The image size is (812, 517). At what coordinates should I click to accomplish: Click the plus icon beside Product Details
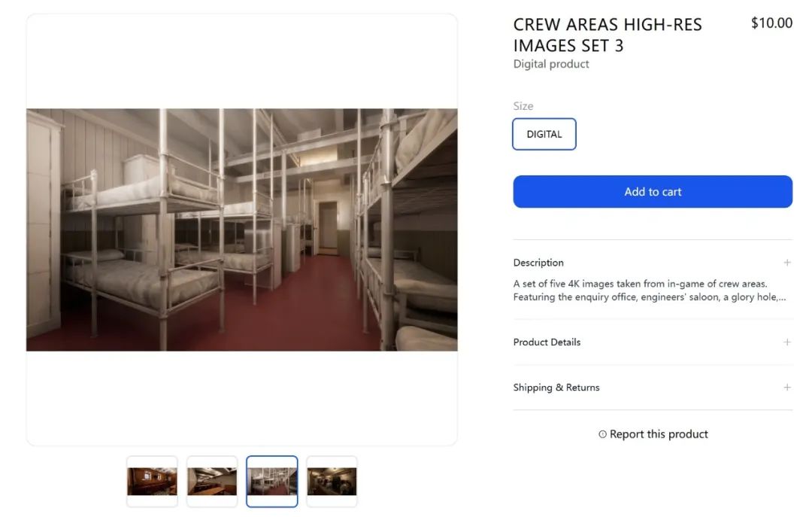pos(786,342)
